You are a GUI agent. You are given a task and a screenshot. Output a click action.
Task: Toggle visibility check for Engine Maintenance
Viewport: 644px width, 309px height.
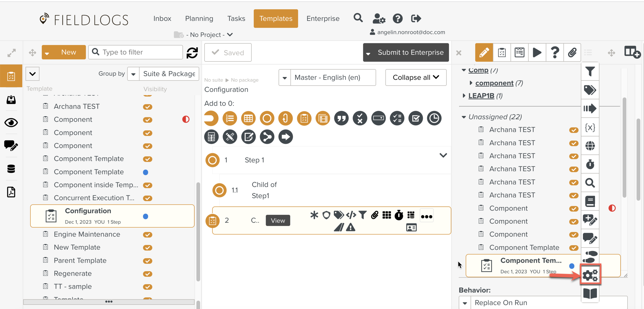coord(148,235)
